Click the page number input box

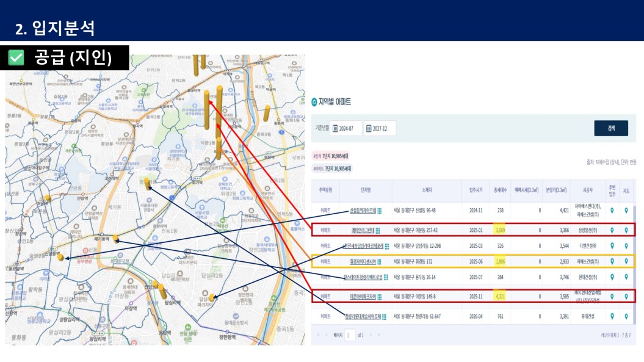[x=350, y=335]
